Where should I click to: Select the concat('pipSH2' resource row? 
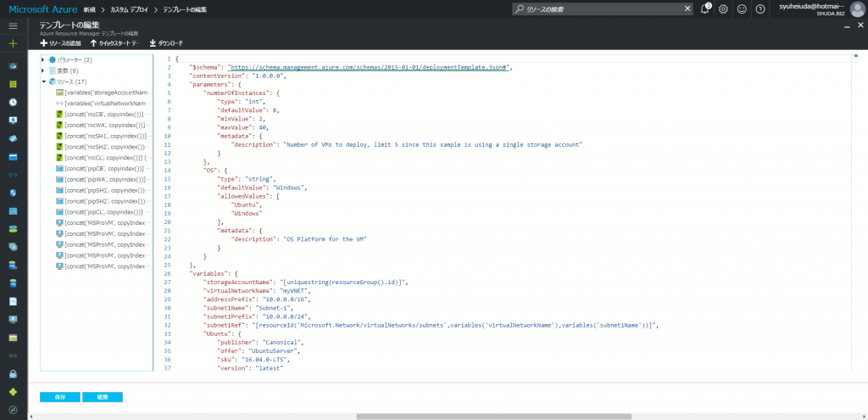(x=103, y=201)
